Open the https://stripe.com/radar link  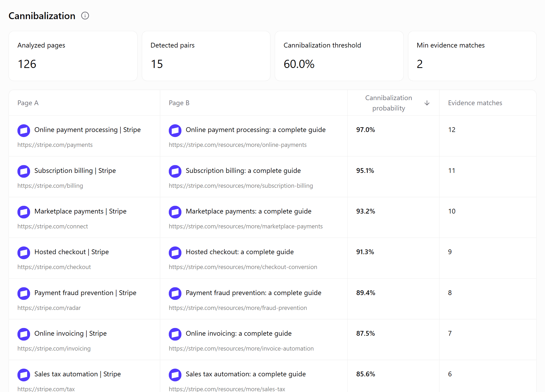pyautogui.click(x=49, y=308)
